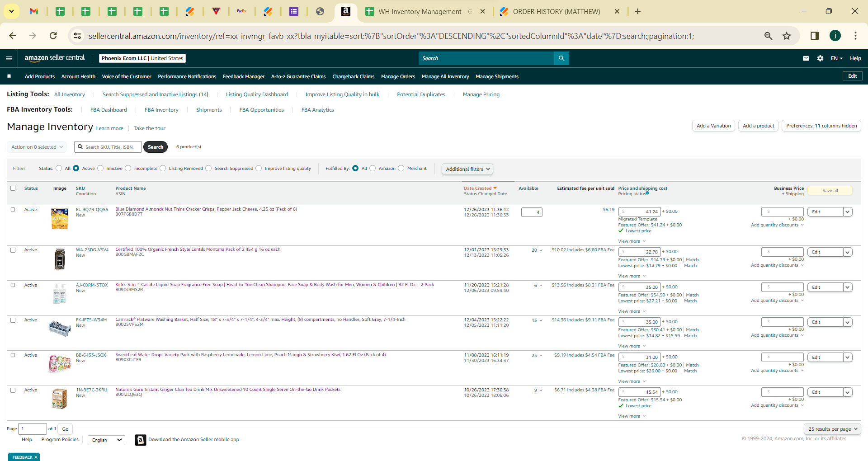Select the Inactive status filter
The height and width of the screenshot is (461, 868).
(x=100, y=169)
